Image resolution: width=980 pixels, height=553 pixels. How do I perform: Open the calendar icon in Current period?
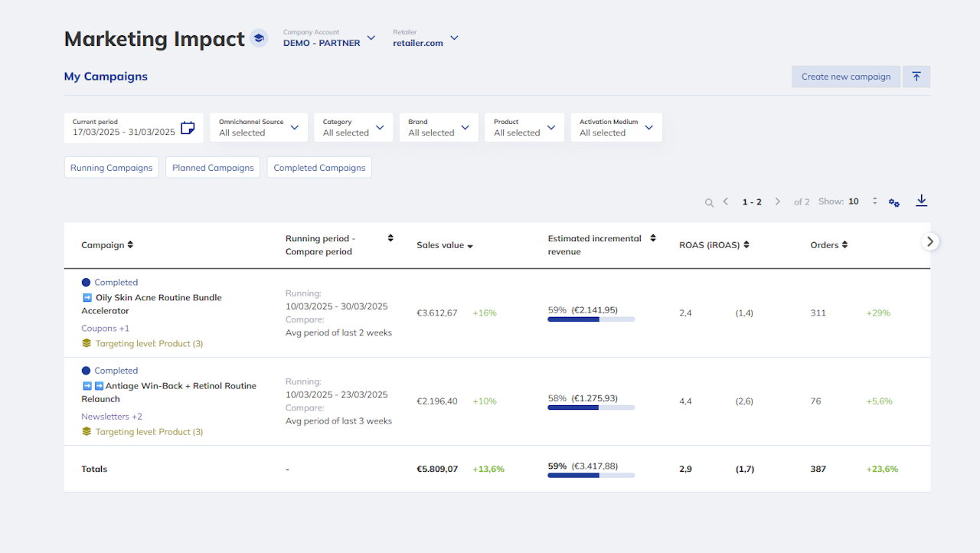coord(188,128)
